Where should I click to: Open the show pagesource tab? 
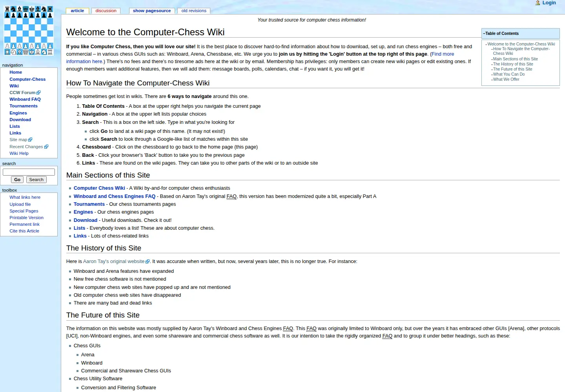pos(152,11)
